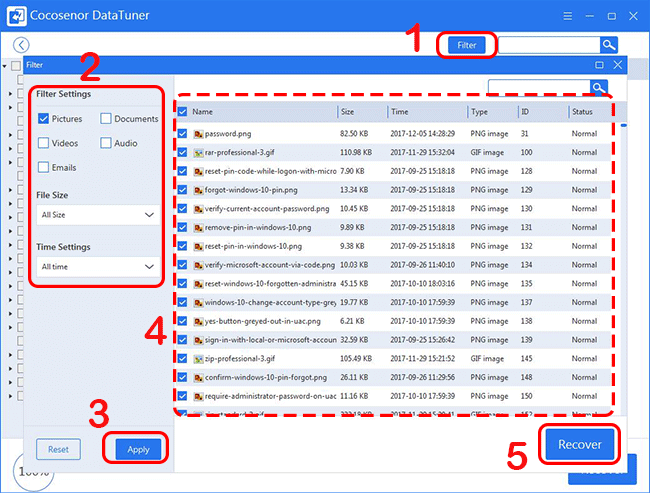Collapse the top tree node arrow in main window
Image resolution: width=650 pixels, height=493 pixels.
[x=5, y=66]
